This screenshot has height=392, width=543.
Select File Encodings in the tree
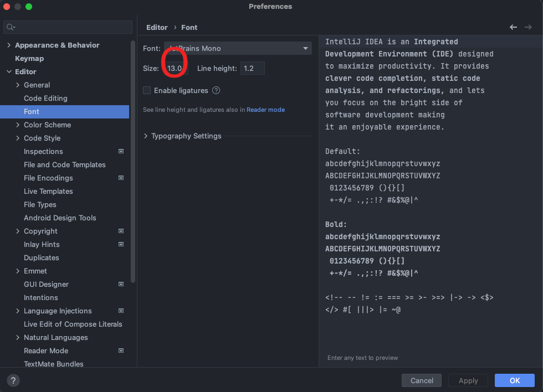pyautogui.click(x=49, y=178)
